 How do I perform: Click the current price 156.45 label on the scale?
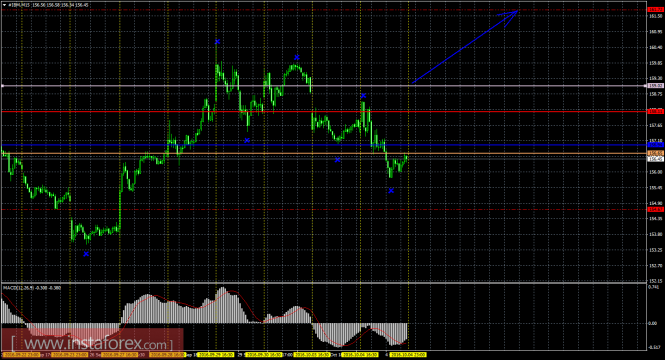click(656, 159)
